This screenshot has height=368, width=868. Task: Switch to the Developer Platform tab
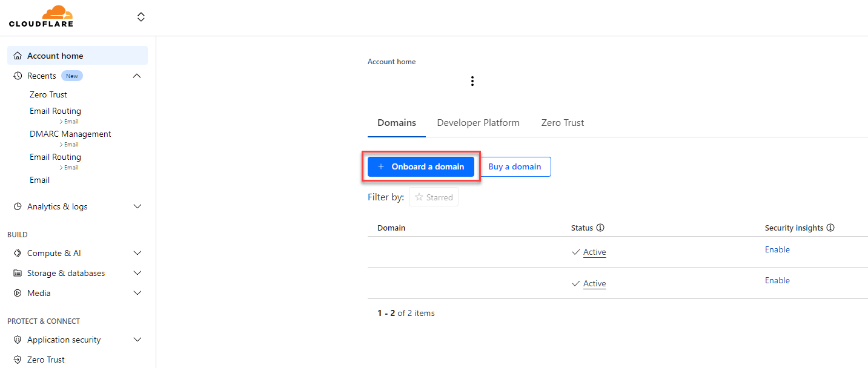(x=478, y=122)
